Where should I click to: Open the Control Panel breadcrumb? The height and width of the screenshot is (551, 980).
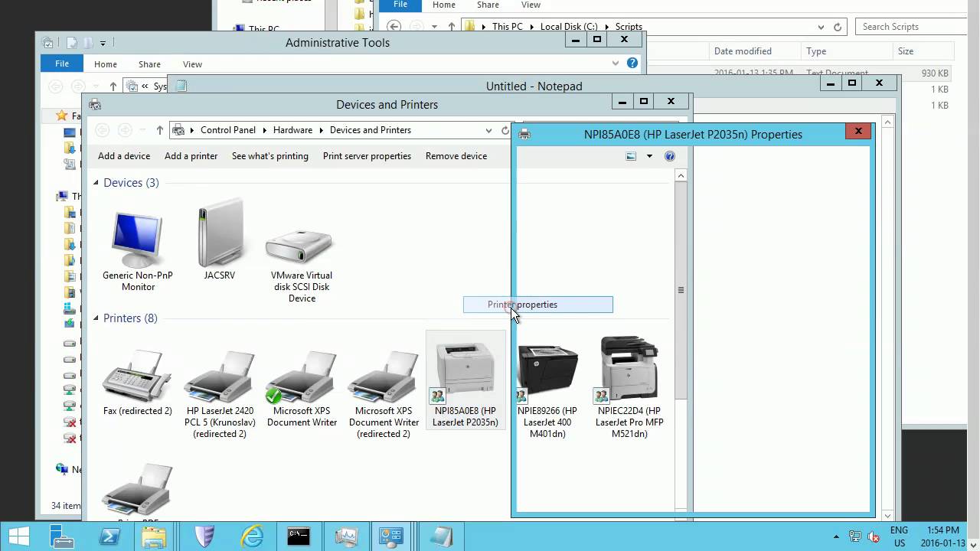tap(228, 130)
